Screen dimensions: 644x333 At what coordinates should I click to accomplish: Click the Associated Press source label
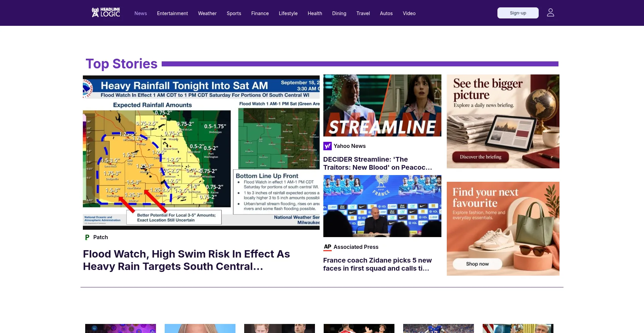[356, 247]
